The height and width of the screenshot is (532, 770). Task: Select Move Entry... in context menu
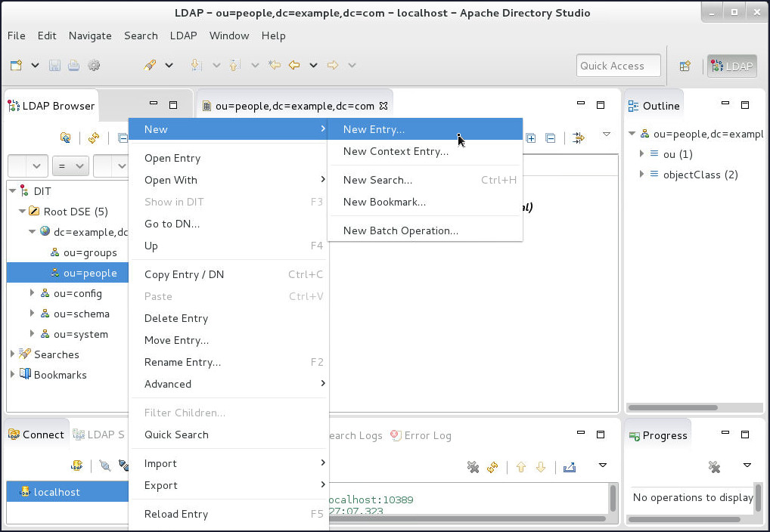tap(228, 340)
